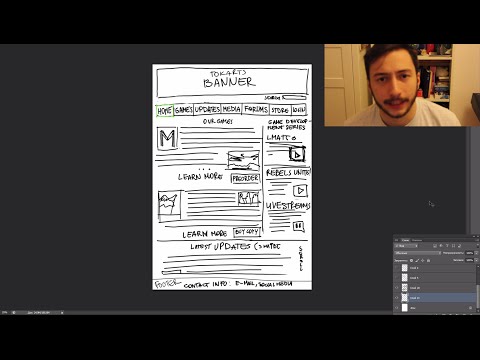Image resolution: width=480 pixels, height=360 pixels.
Task: Filter Layers panel by adjustment layers icon
Action: [x=441, y=246]
